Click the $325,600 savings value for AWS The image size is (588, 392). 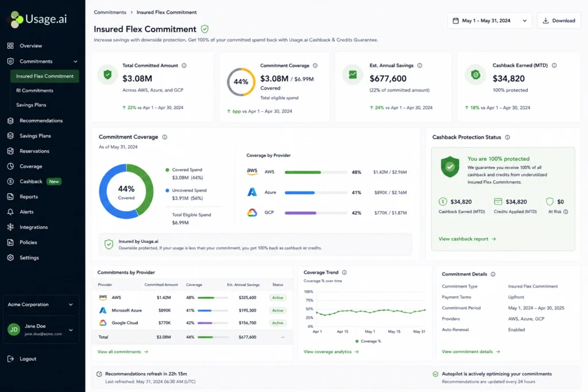pyautogui.click(x=247, y=297)
